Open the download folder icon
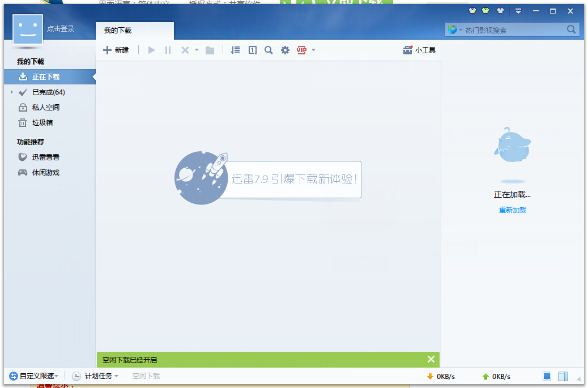The width and height of the screenshot is (588, 388). point(210,50)
